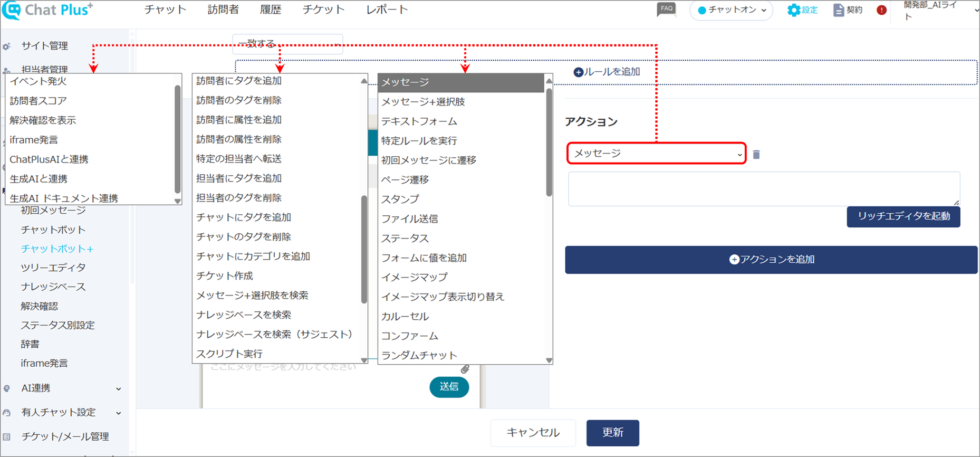Open the FAQ speech-bubble icon
This screenshot has width=980, height=457.
[x=666, y=9]
